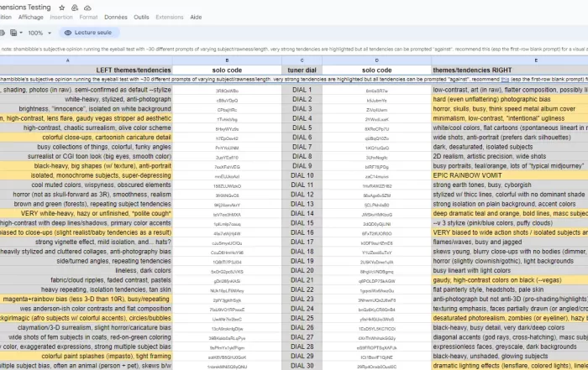
Task: Click 'dark, desaturated, isolated subjects' cell
Action: [x=510, y=147]
